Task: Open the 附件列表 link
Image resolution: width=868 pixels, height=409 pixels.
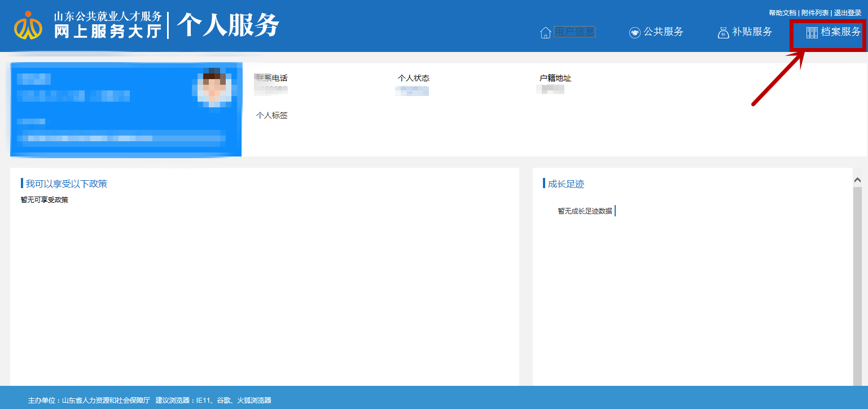Action: [x=815, y=13]
